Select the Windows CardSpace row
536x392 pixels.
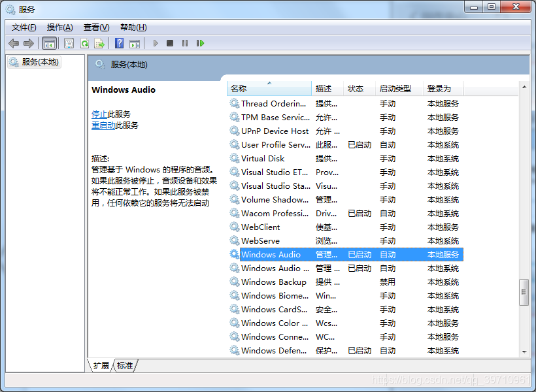pyautogui.click(x=345, y=309)
